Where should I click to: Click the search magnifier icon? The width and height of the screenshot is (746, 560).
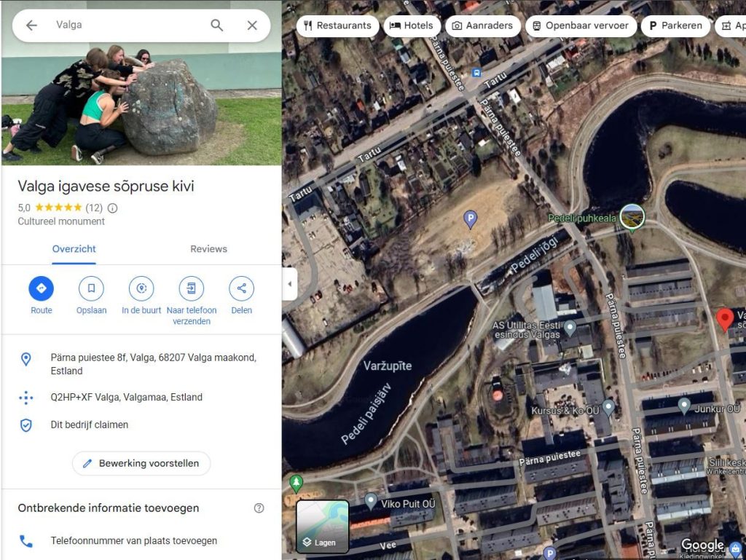217,25
